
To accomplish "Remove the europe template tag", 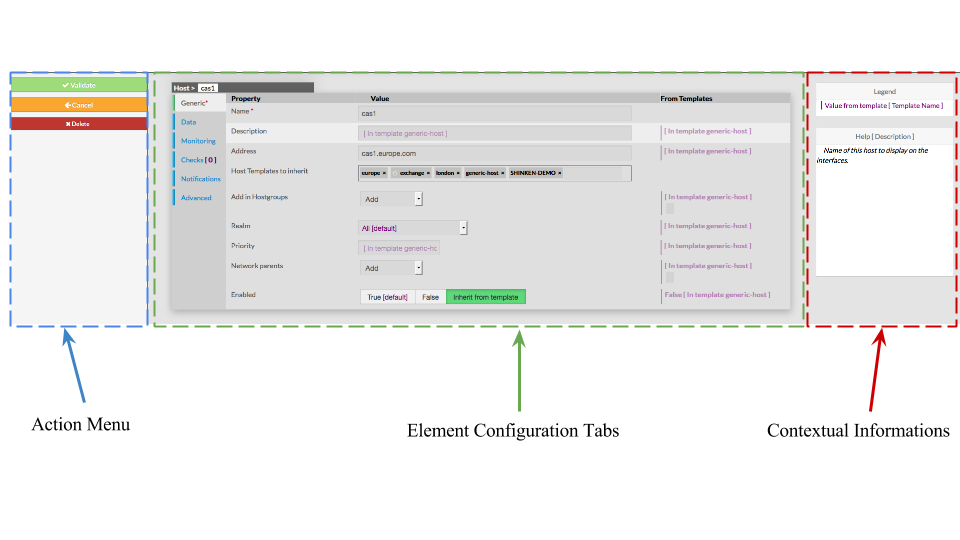I will 385,173.
